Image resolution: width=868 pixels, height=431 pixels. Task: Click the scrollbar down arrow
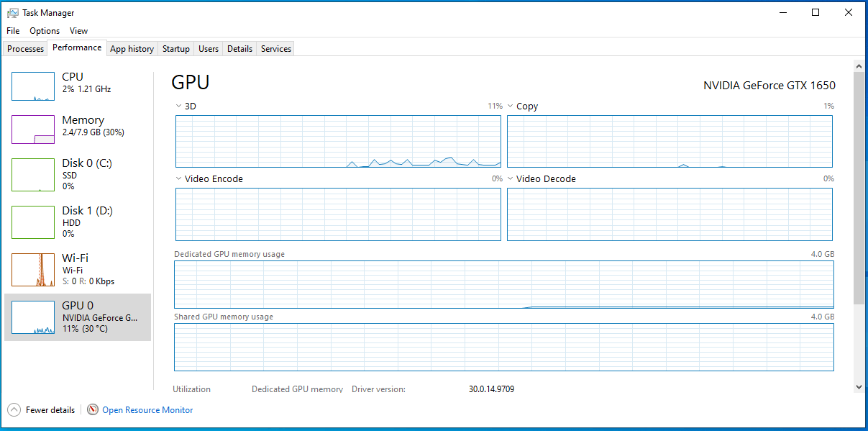click(x=859, y=387)
